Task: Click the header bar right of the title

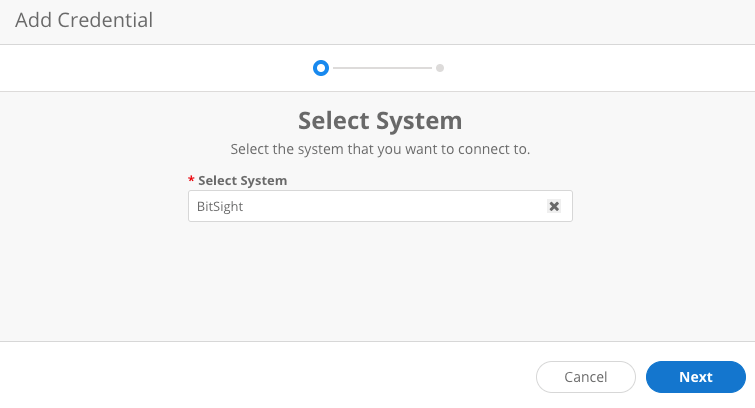Action: [x=450, y=20]
